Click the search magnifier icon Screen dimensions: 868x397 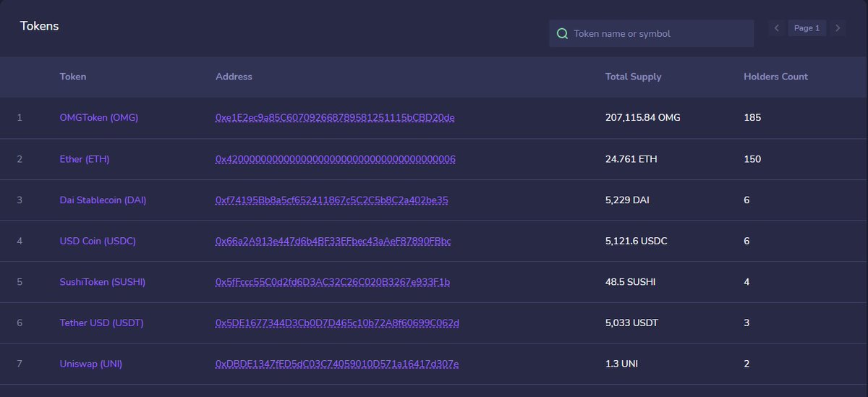[562, 33]
